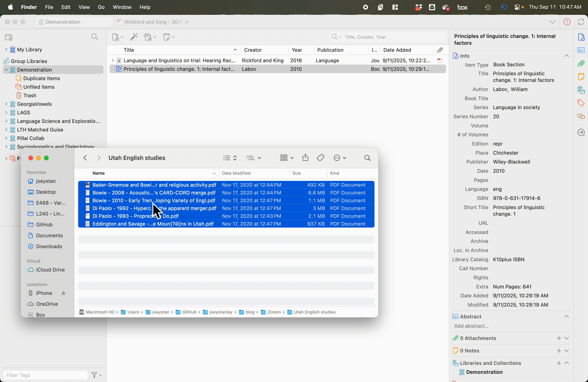This screenshot has width=588, height=382.
Task: Click Downloads in Finder sidebar
Action: (x=49, y=246)
